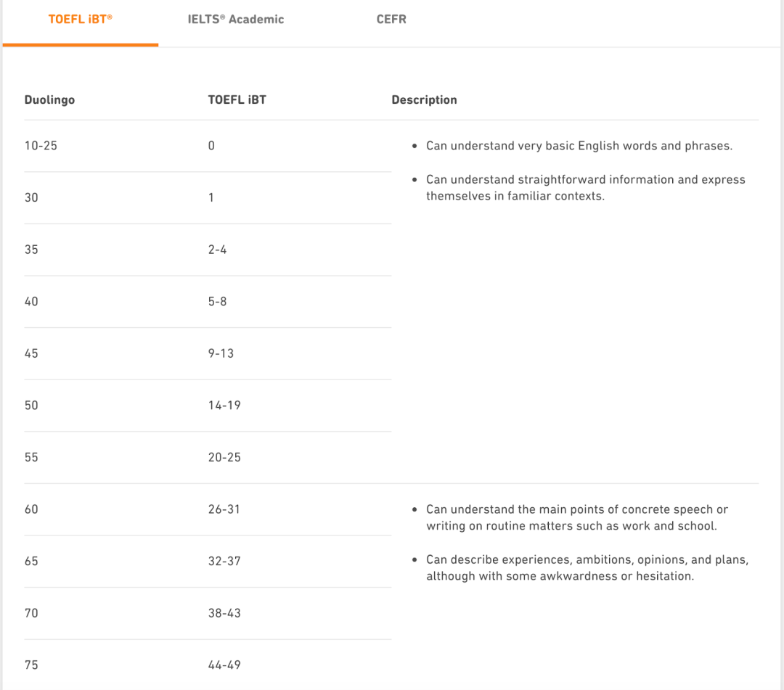Viewport: 784px width, 690px height.
Task: Click the TOEFL score cell 2-4
Action: [x=217, y=250]
